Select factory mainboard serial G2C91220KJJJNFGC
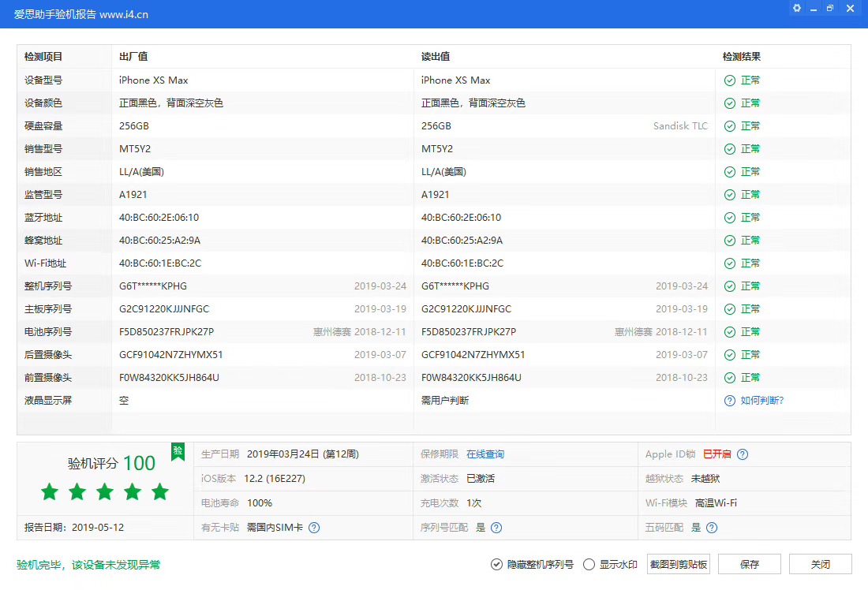Viewport: 868px width, 590px height. click(x=164, y=309)
